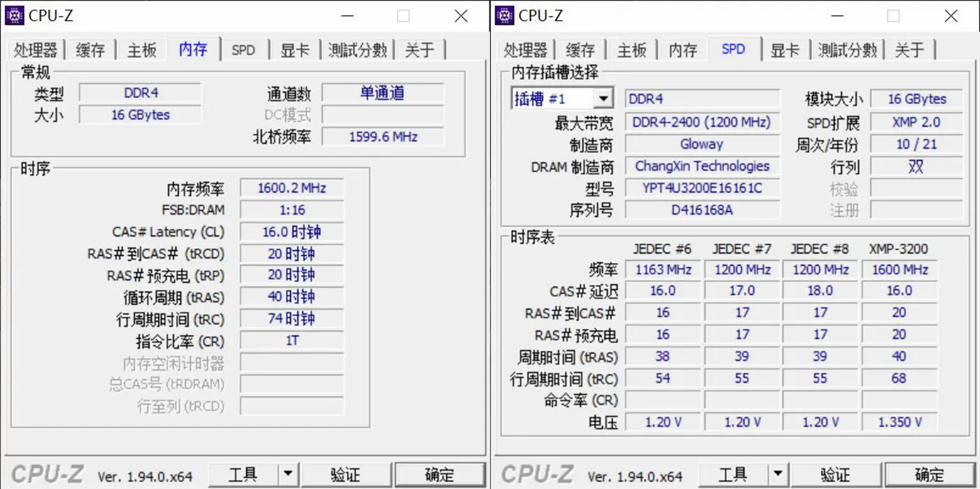Close the left CPU-Z window
This screenshot has width=980, height=489.
(461, 15)
